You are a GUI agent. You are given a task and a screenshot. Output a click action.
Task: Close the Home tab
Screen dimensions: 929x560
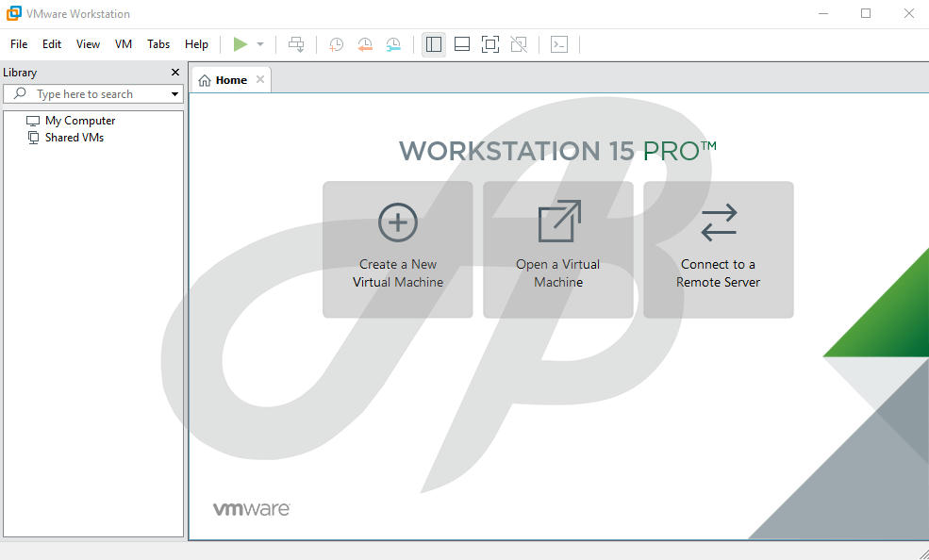pyautogui.click(x=260, y=79)
